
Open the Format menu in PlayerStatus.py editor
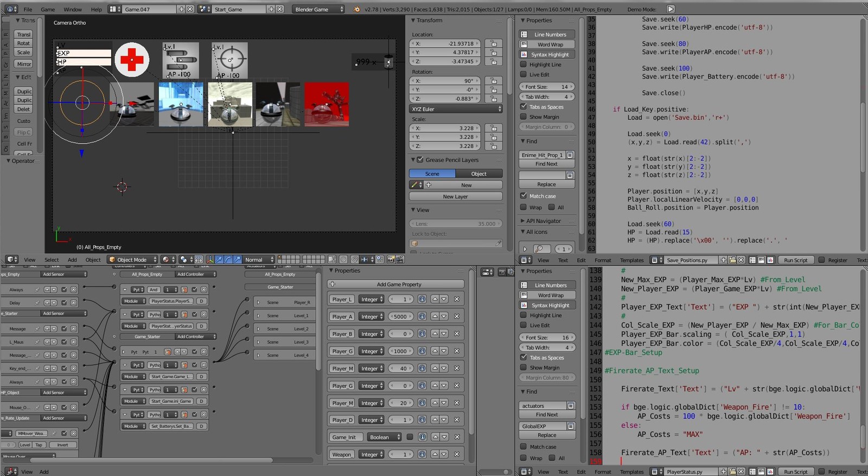pos(603,472)
